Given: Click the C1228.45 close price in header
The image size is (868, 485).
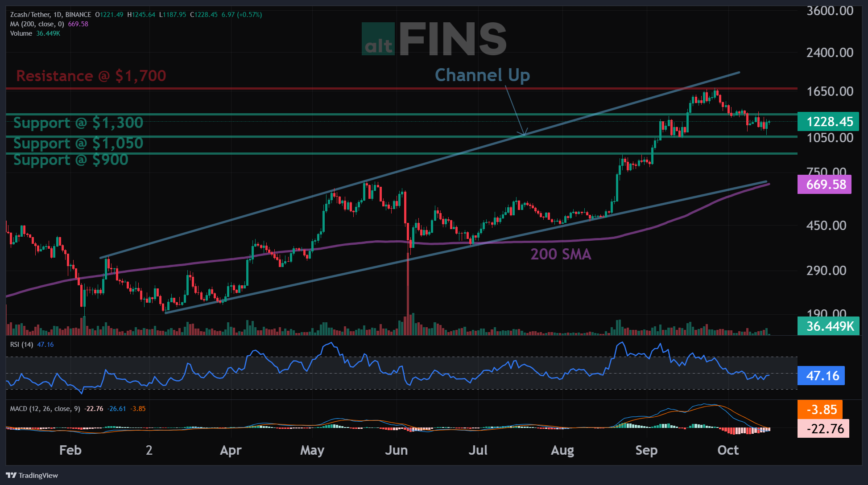Looking at the screenshot, I should 204,15.
